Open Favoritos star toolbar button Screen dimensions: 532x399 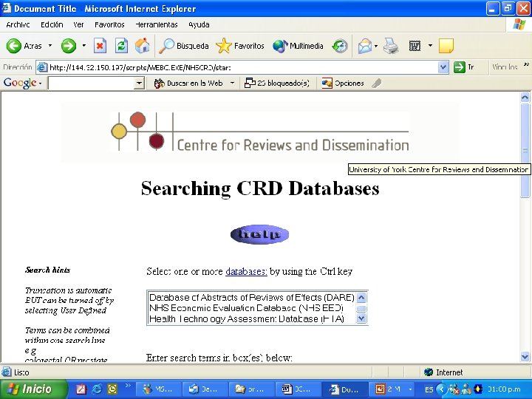point(240,46)
